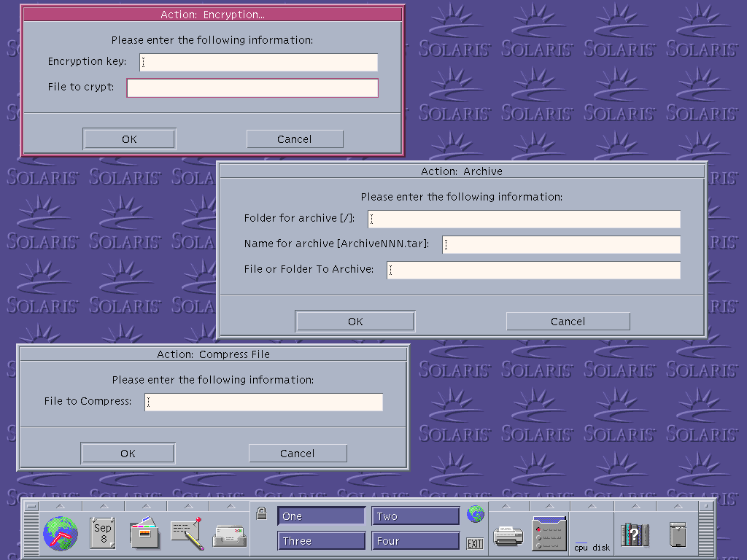
Task: Launch the Text Note pencil icon
Action: point(187,533)
